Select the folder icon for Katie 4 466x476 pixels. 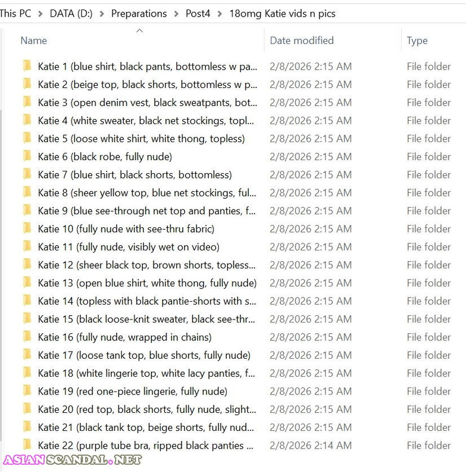[x=27, y=120]
